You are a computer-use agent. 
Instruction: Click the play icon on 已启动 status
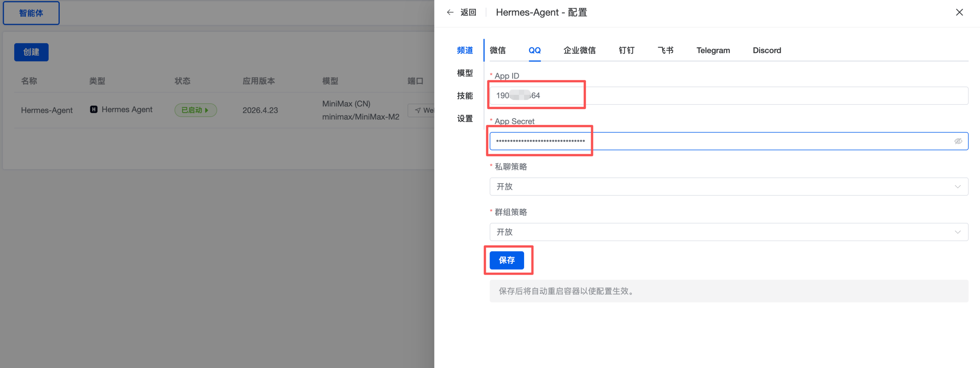[207, 110]
